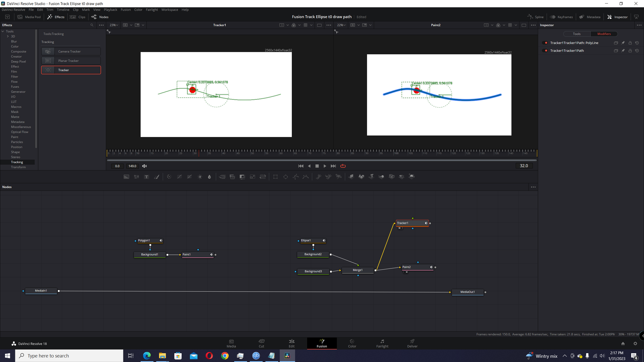644x362 pixels.
Task: Expand the 3D tools category
Action: pyautogui.click(x=8, y=36)
